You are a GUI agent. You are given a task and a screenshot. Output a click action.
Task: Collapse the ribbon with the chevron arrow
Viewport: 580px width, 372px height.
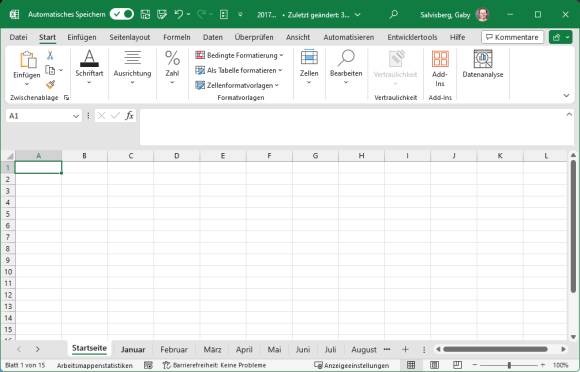pyautogui.click(x=566, y=95)
